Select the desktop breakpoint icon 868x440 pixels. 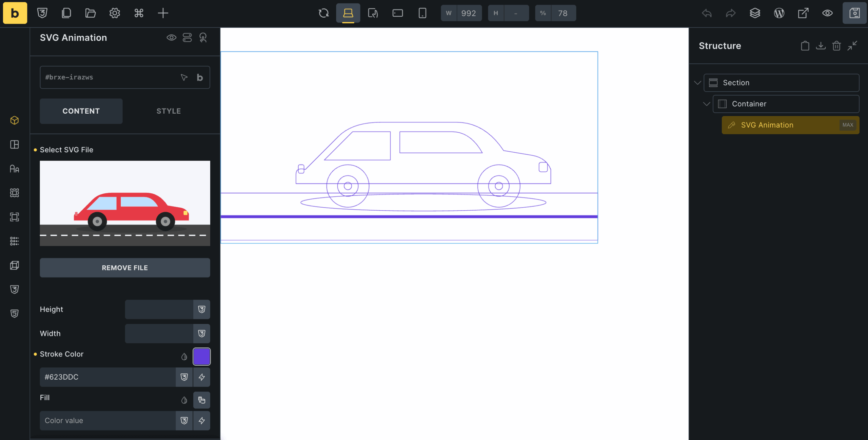click(348, 13)
